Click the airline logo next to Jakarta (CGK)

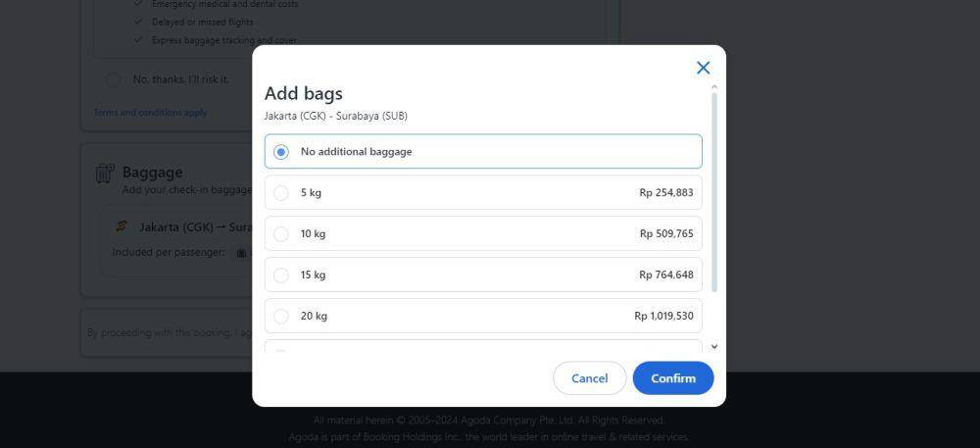click(122, 226)
